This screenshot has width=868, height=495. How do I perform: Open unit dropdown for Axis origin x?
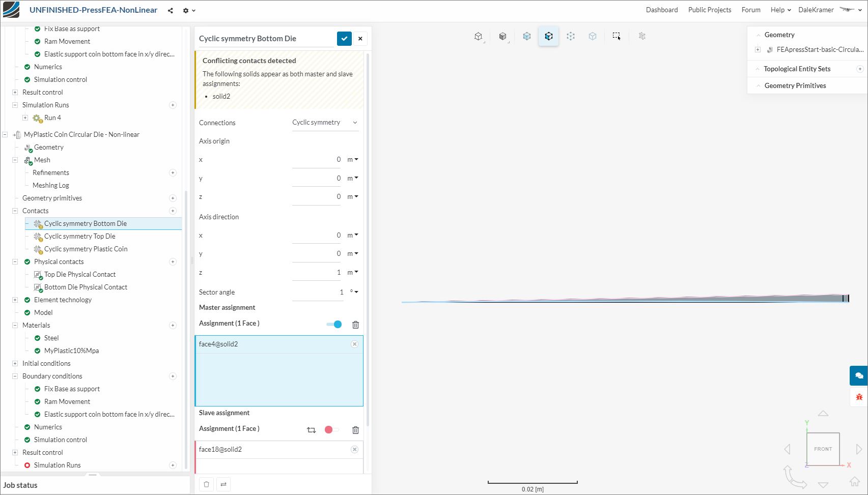(x=353, y=160)
